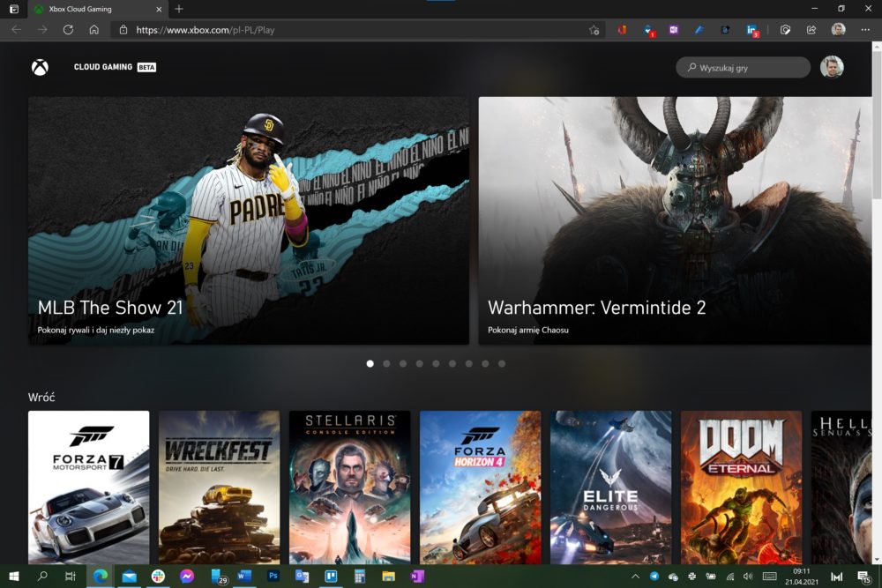Open Word from the taskbar

coord(244,577)
